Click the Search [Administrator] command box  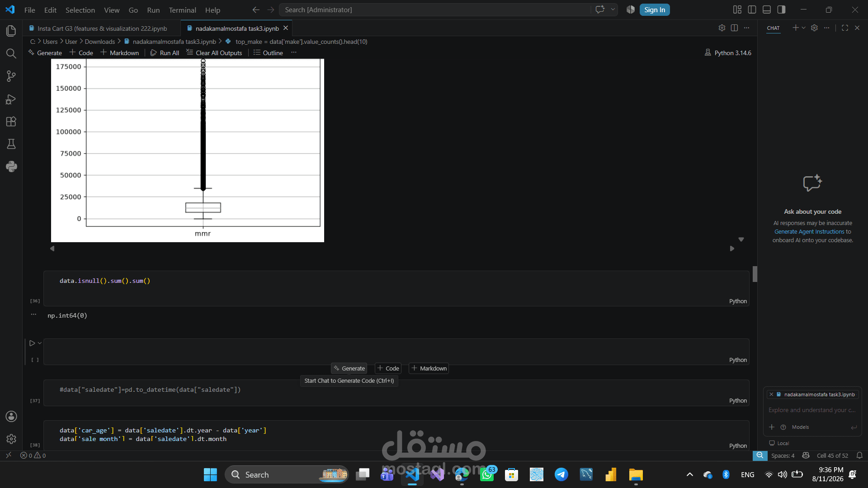click(x=435, y=9)
